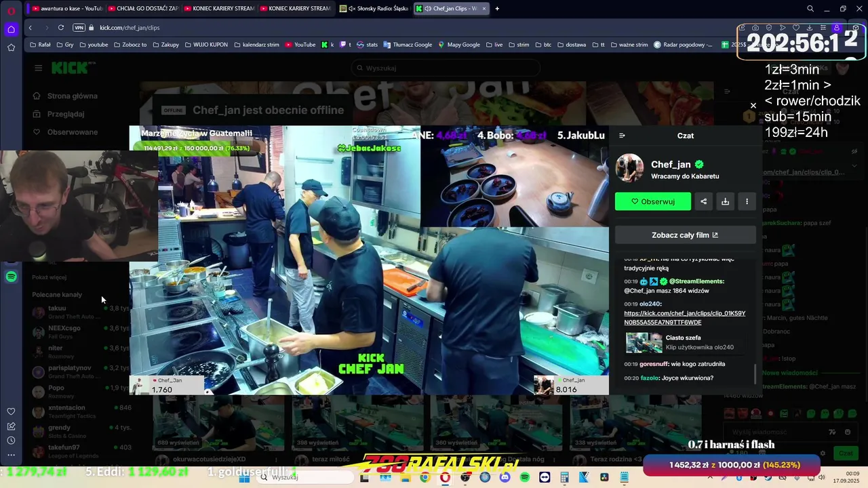The height and width of the screenshot is (488, 868).
Task: Focus the Wyszukaj search field on Kick
Action: coord(446,68)
